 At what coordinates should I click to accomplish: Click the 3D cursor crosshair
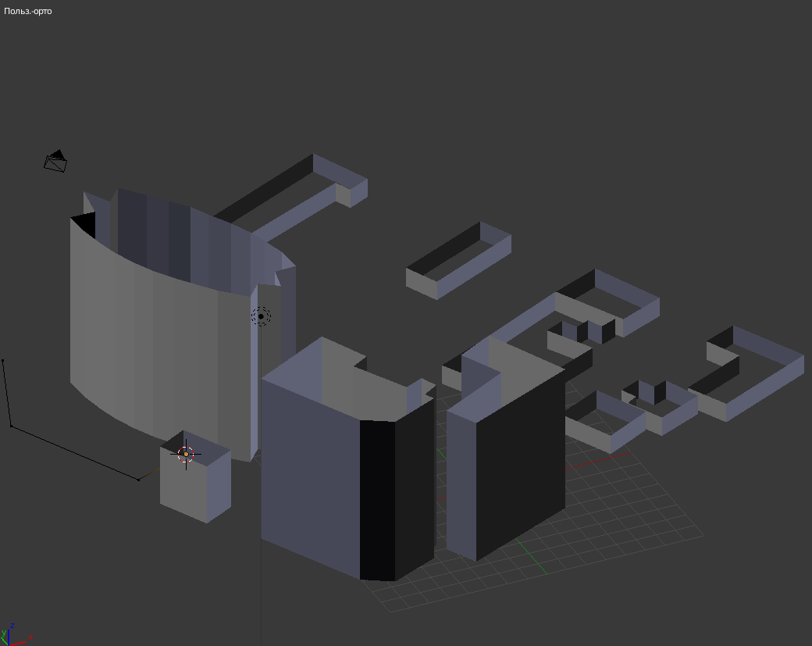pyautogui.click(x=186, y=454)
